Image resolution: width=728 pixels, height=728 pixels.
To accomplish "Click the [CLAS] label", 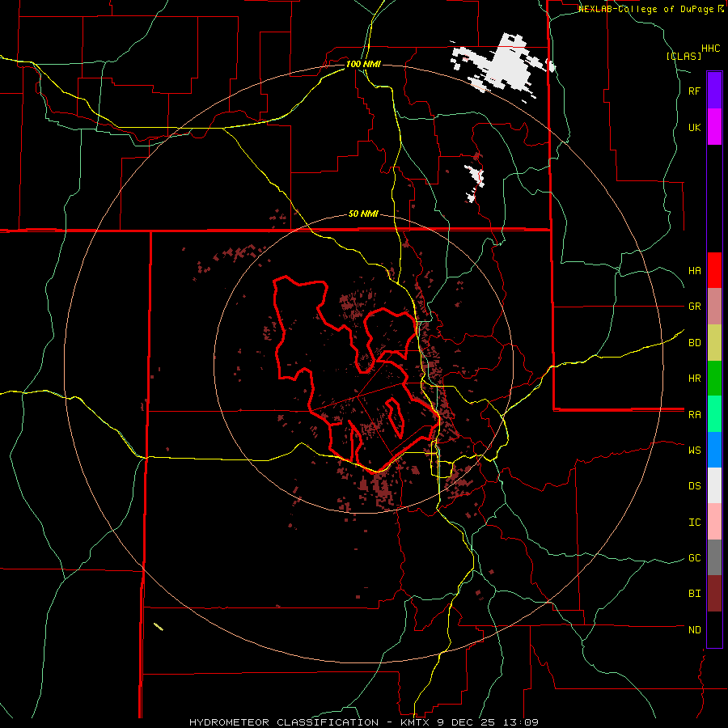I will tap(684, 57).
